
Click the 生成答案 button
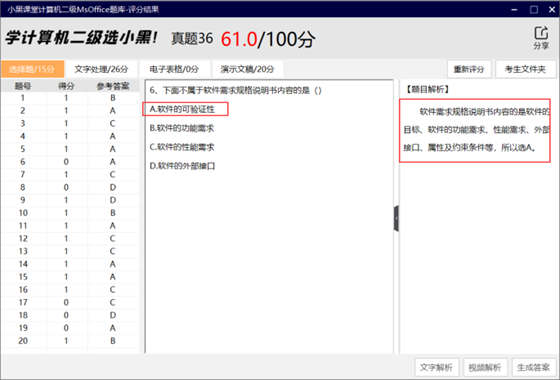533,367
